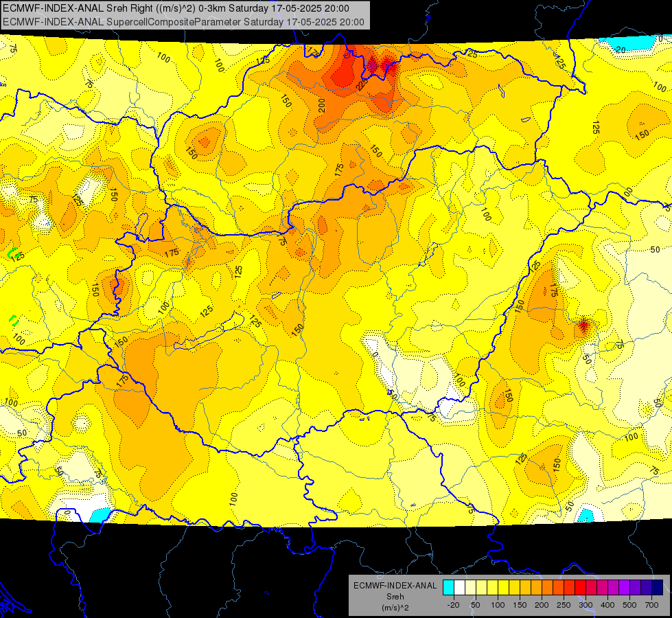
Task: Select the cyan swatch in the legend
Action: pos(448,588)
